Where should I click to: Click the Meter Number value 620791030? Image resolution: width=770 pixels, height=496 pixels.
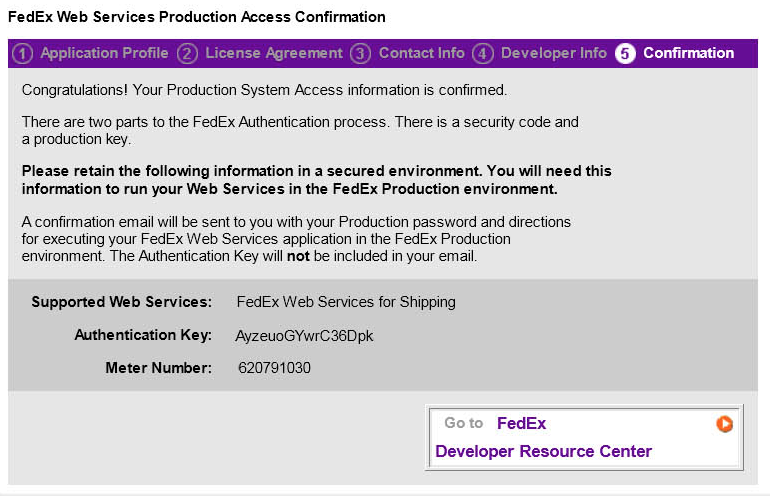(274, 368)
